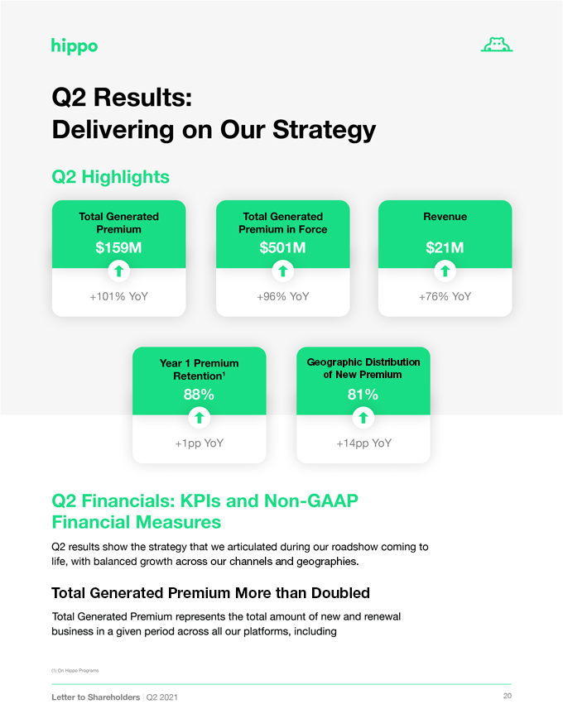This screenshot has height=728, width=563.
Task: Click the Geographic Distribution of New Premium card
Action: click(x=363, y=405)
